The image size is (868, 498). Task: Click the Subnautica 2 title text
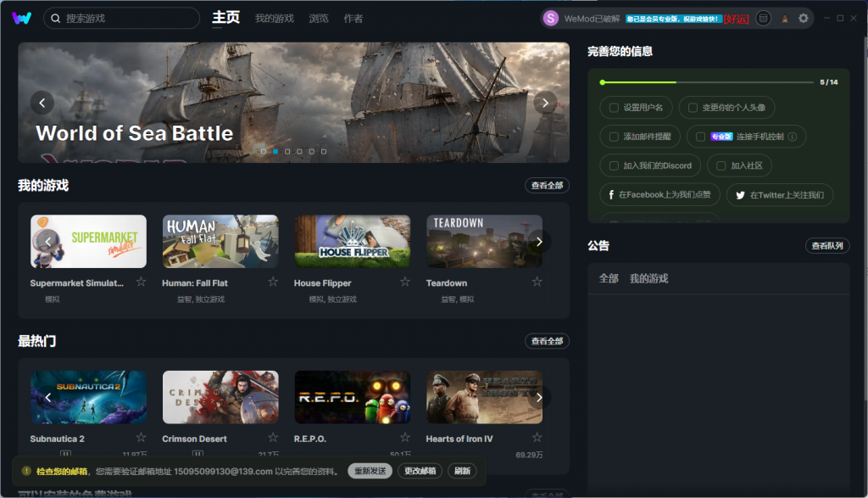click(57, 439)
